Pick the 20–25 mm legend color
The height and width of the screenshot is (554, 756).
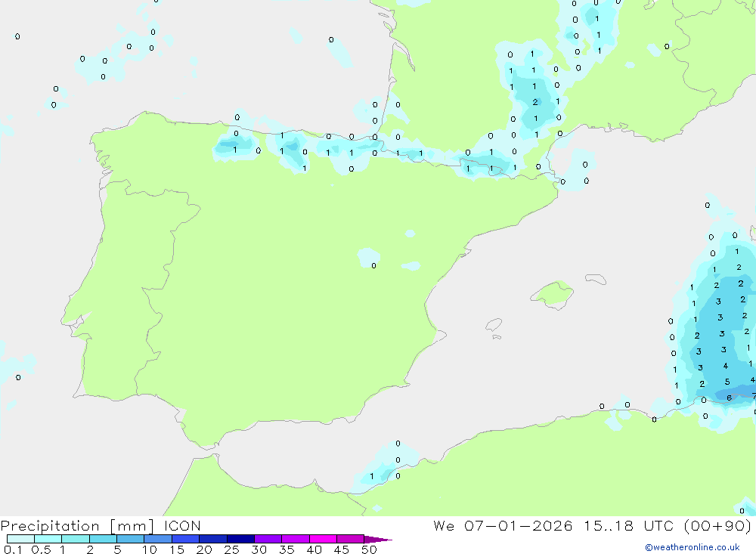click(x=213, y=539)
